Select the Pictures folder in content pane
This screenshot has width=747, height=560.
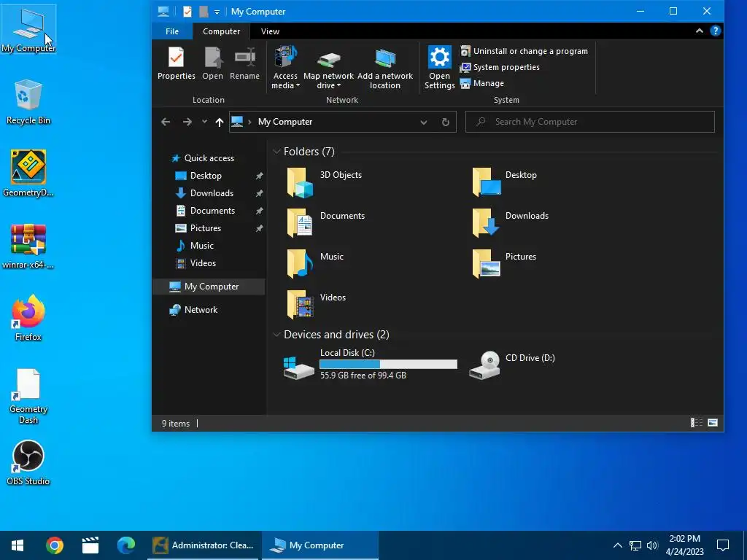504,263
